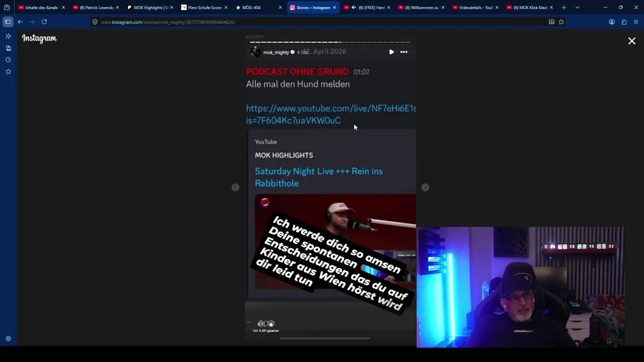644x362 pixels.
Task: Click the three dots beside viewer avatars
Action: (249, 322)
